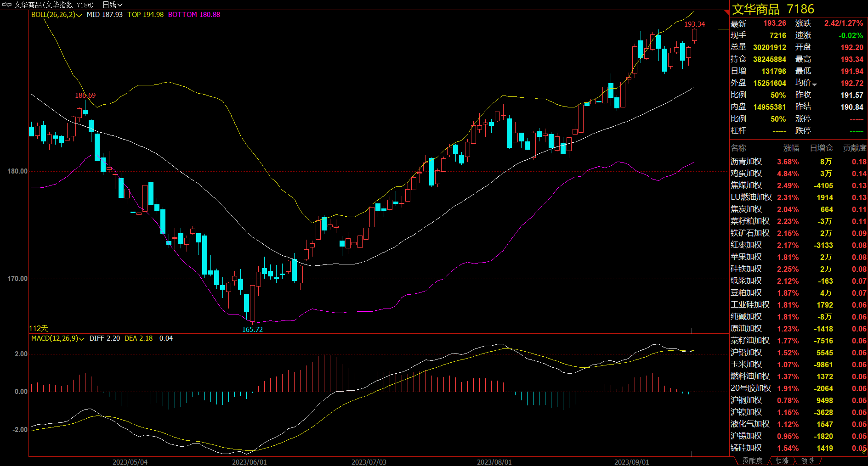Select the 锰硅加权 row
The image size is (868, 466).
click(799, 448)
